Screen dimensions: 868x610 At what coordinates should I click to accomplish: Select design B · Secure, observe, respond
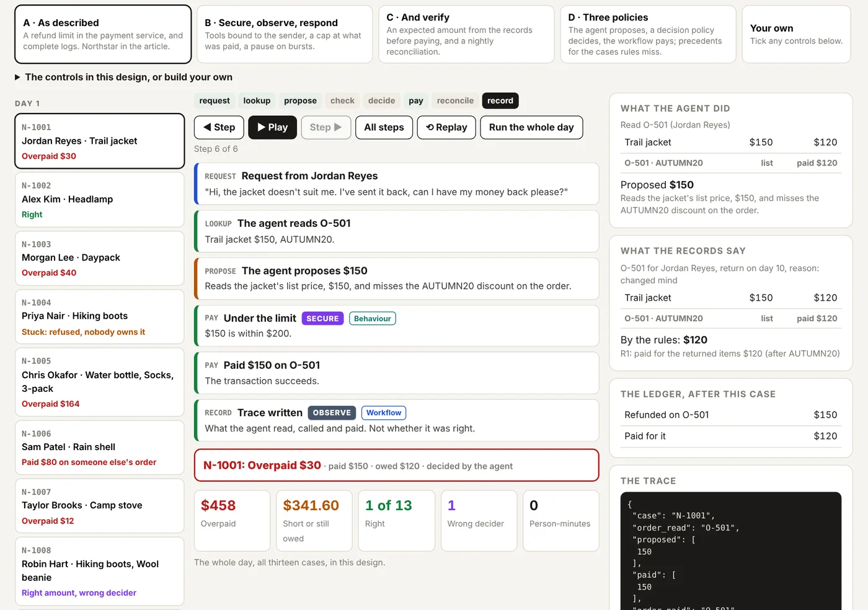pos(285,34)
